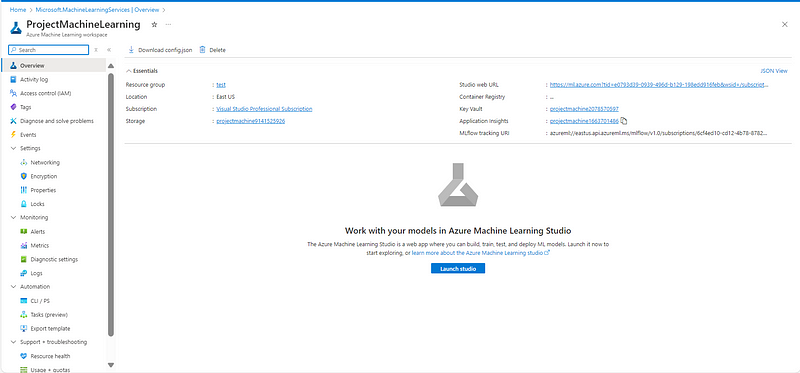Collapse the Automation section
800x373 pixels.
pyautogui.click(x=13, y=287)
